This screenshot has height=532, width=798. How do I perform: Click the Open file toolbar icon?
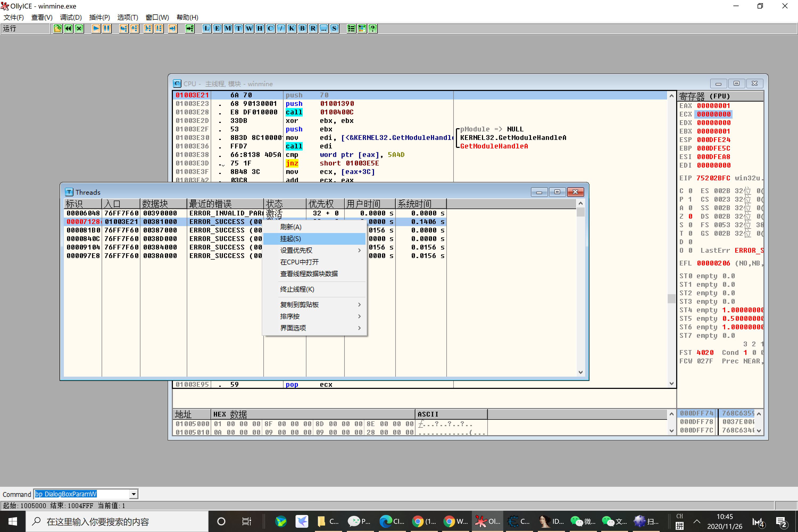tap(58, 28)
